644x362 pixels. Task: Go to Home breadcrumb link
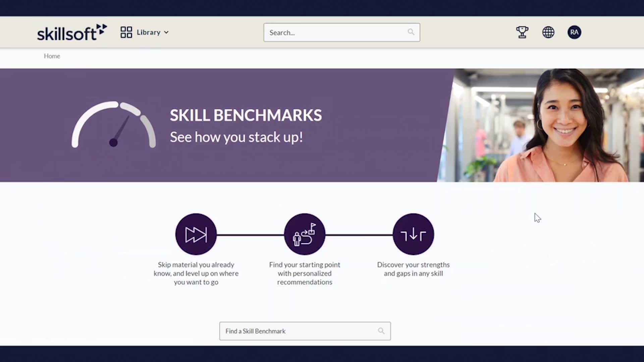pyautogui.click(x=52, y=56)
